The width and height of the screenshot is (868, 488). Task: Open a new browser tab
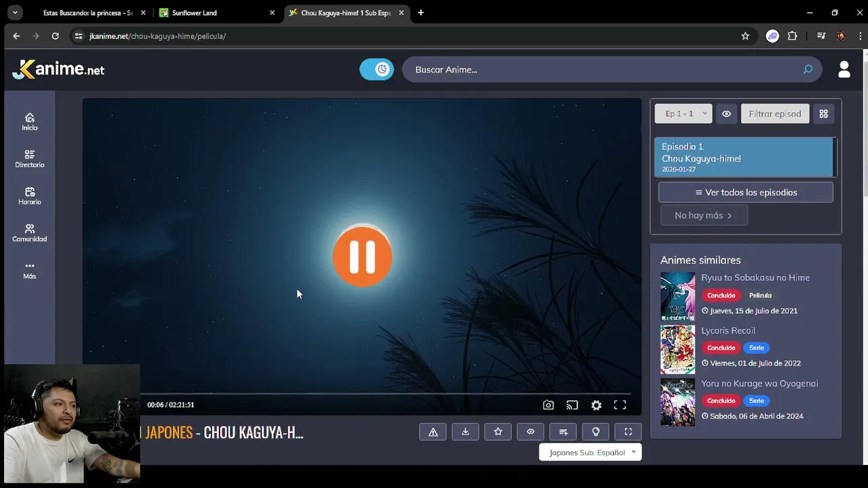tap(420, 13)
